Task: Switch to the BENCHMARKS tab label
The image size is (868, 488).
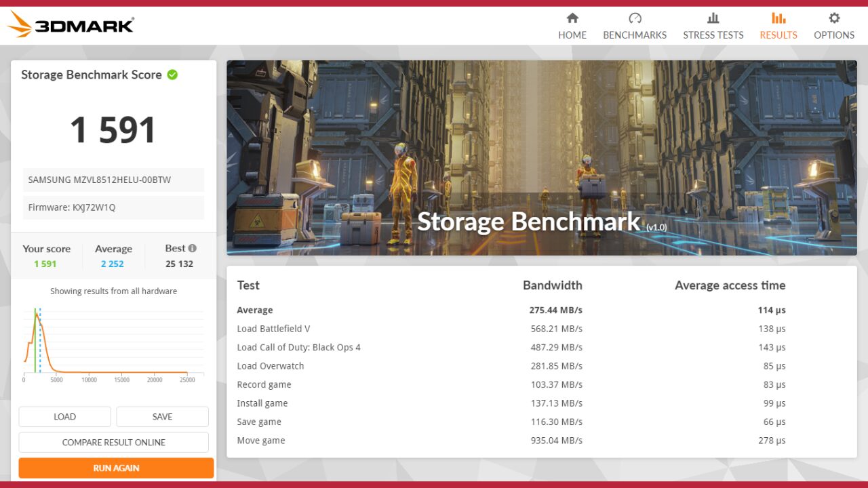Action: 635,35
